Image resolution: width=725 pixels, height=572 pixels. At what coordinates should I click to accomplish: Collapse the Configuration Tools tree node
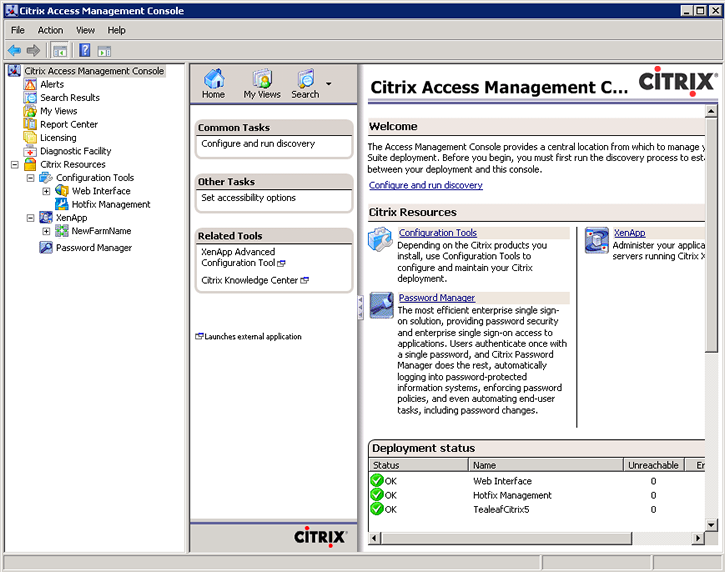pyautogui.click(x=31, y=178)
